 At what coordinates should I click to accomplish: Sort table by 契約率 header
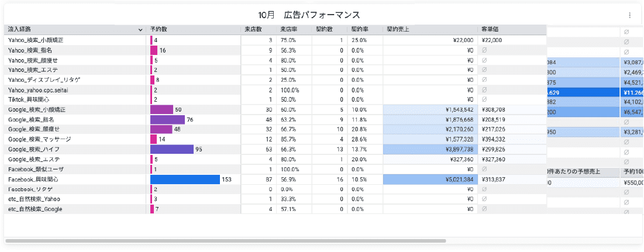tap(359, 29)
